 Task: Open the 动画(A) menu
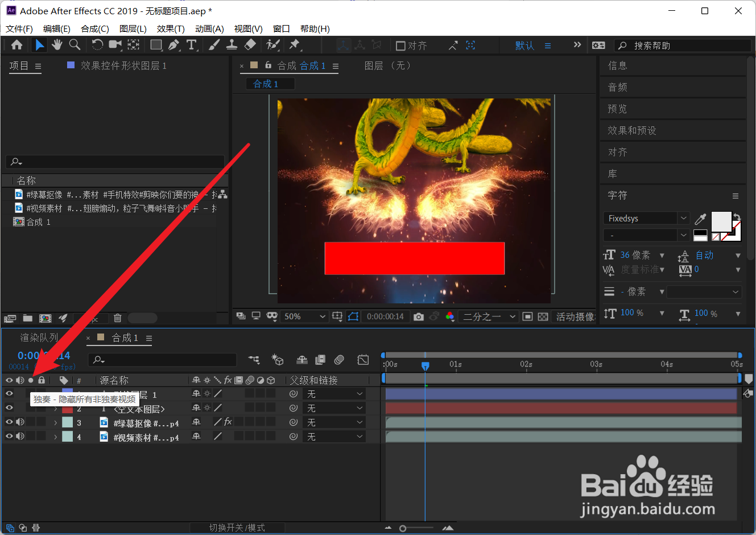(209, 28)
